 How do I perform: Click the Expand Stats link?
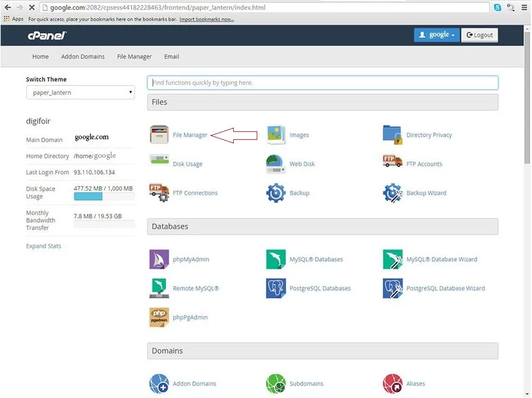pyautogui.click(x=43, y=246)
